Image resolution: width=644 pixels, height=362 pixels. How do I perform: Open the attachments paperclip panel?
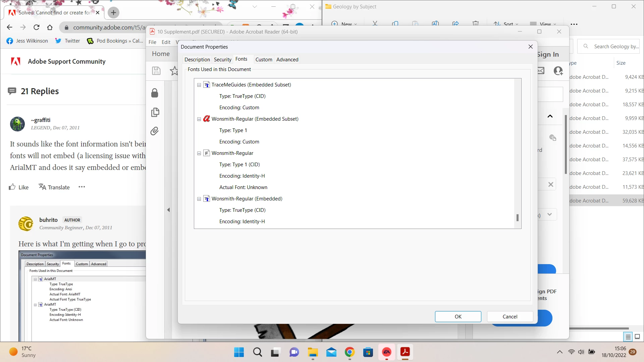154,131
